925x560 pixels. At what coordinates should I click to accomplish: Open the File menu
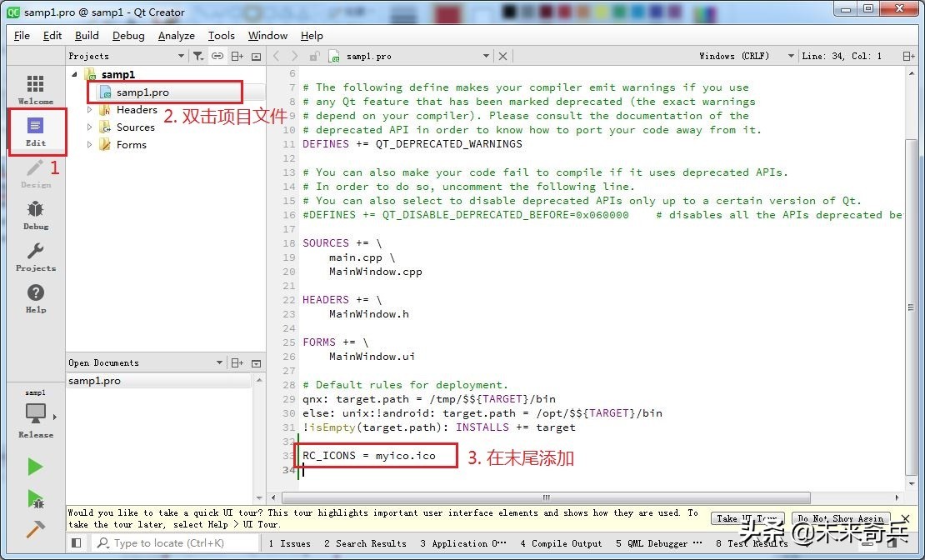[x=21, y=35]
